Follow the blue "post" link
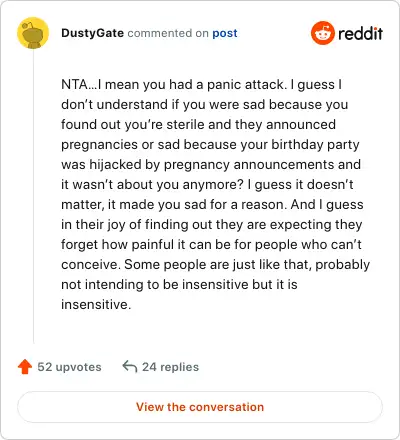This screenshot has width=400, height=440. 225,33
